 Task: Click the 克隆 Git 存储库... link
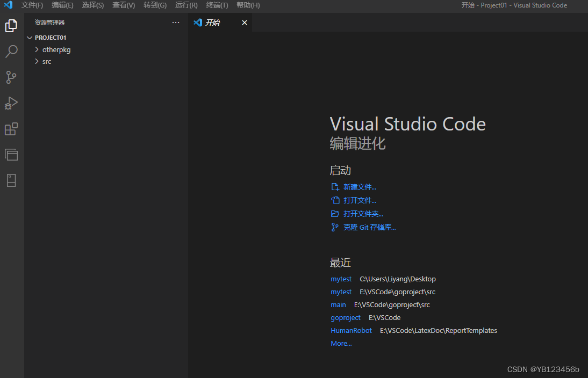369,228
